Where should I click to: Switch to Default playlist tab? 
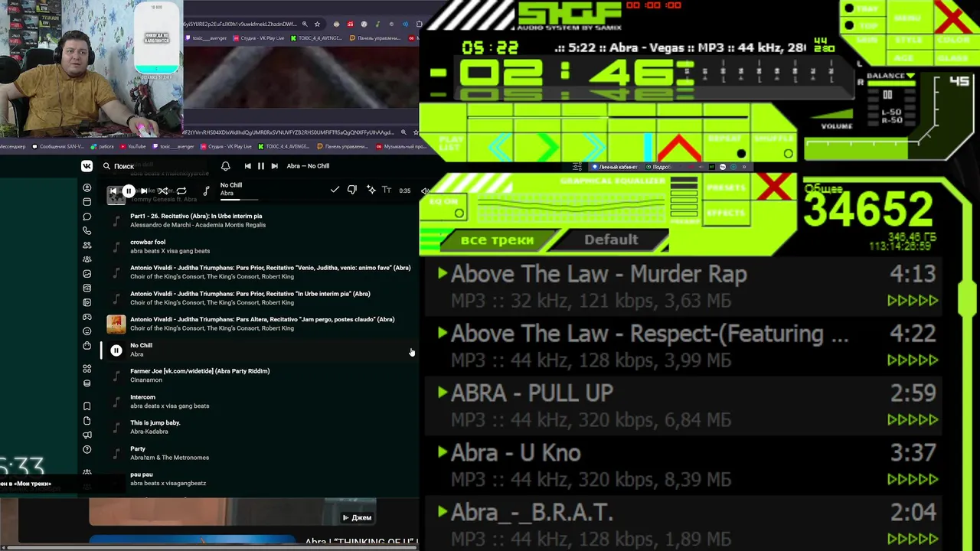[611, 240]
